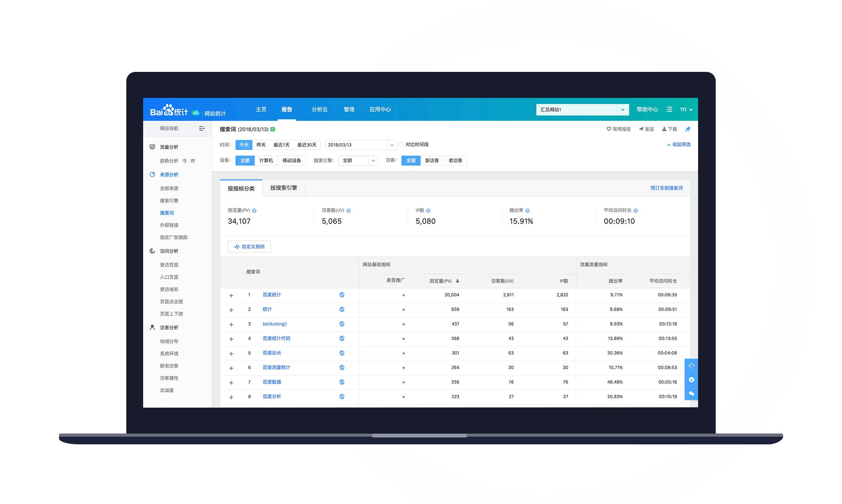Click the Baidu Tongji logo
The image size is (842, 504).
coord(169,110)
